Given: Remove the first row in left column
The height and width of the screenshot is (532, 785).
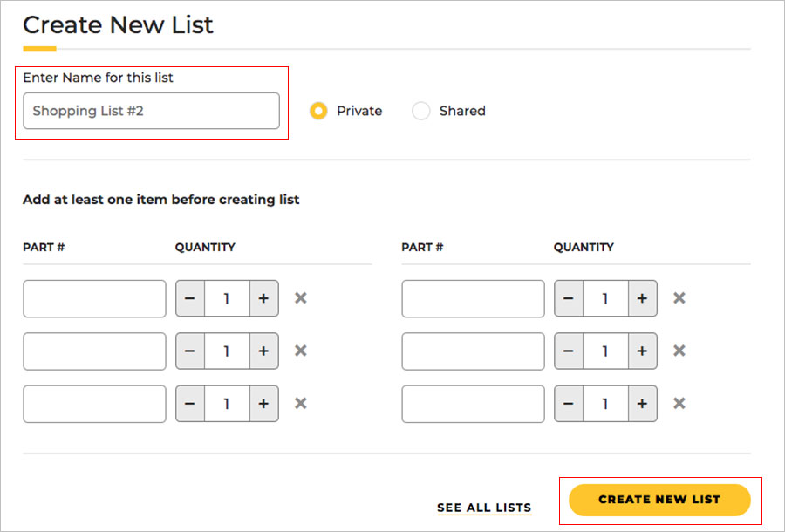Looking at the screenshot, I should (300, 298).
